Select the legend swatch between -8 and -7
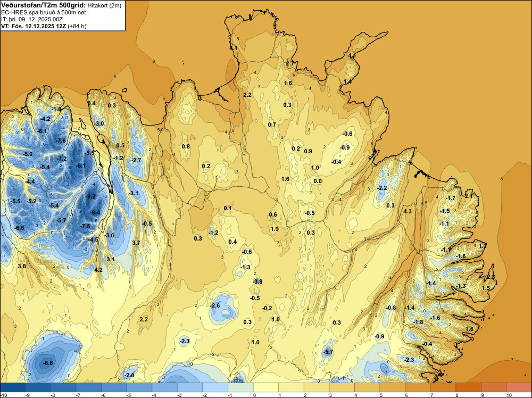The height and width of the screenshot is (398, 532). tap(63, 387)
